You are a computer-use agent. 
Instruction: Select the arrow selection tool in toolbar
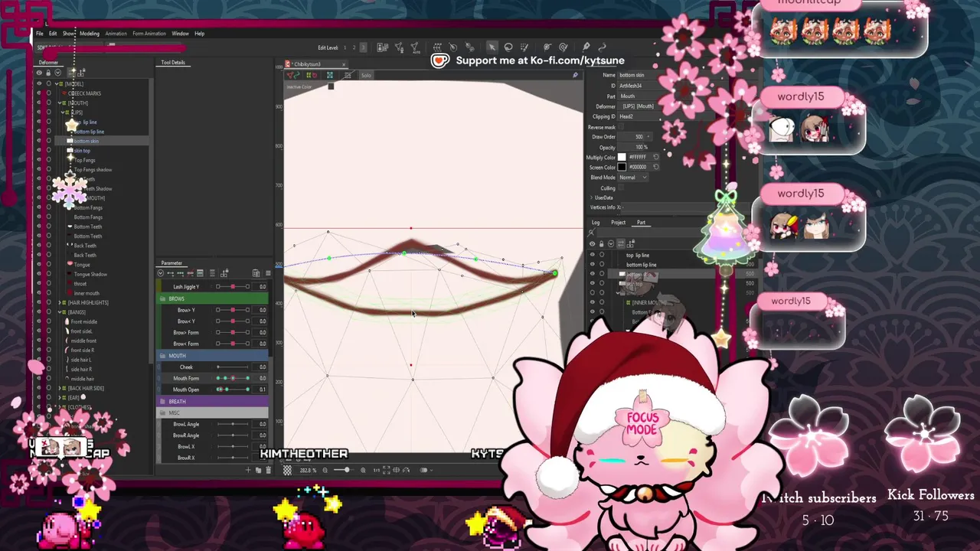492,47
